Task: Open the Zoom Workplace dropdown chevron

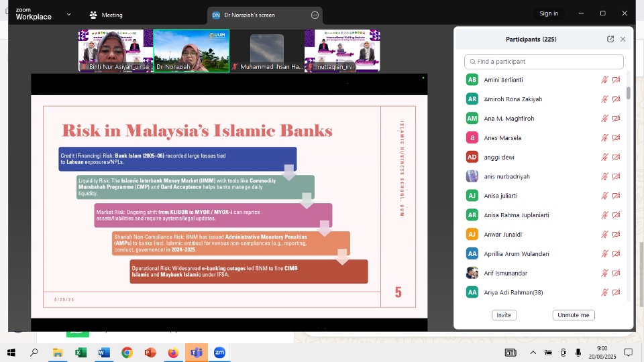Action: [68, 14]
